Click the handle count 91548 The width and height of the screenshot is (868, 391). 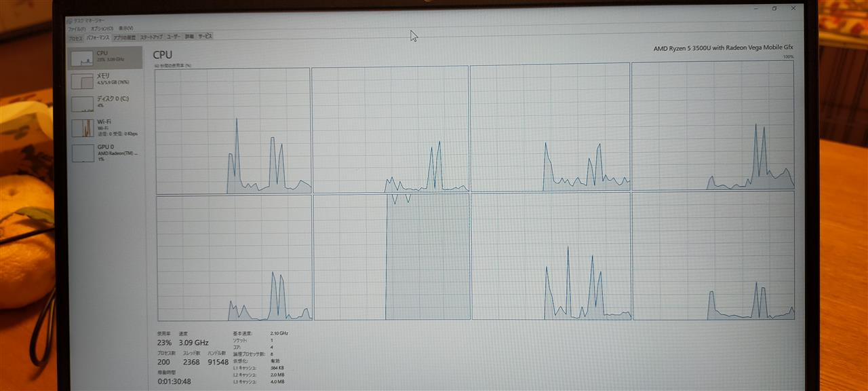click(218, 362)
